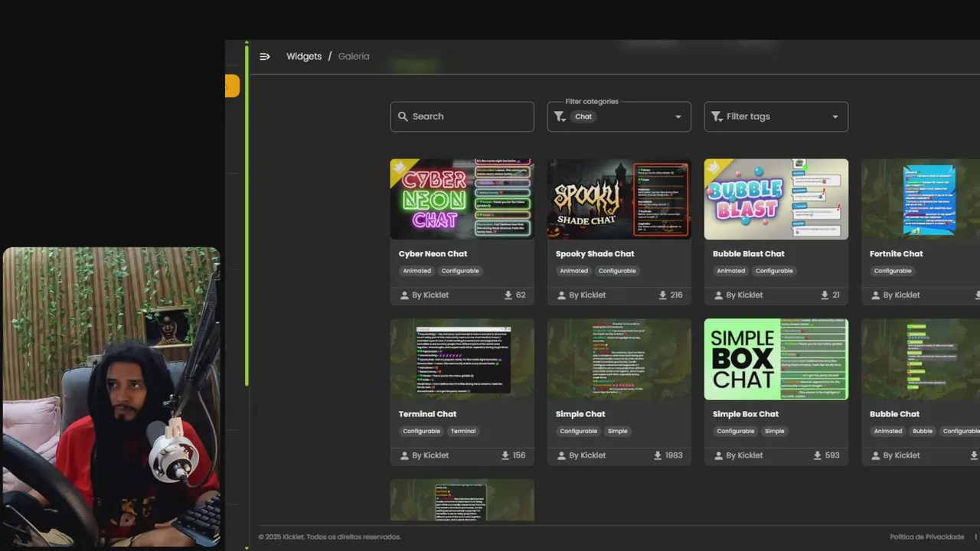Click the author icon on Simple Chat
The width and height of the screenshot is (980, 551).
tap(561, 455)
